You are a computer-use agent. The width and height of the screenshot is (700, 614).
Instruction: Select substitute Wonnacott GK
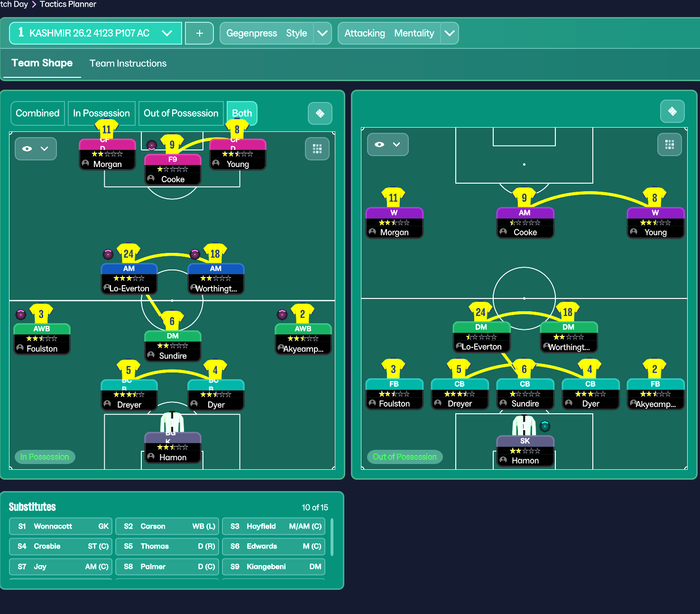[x=61, y=526]
